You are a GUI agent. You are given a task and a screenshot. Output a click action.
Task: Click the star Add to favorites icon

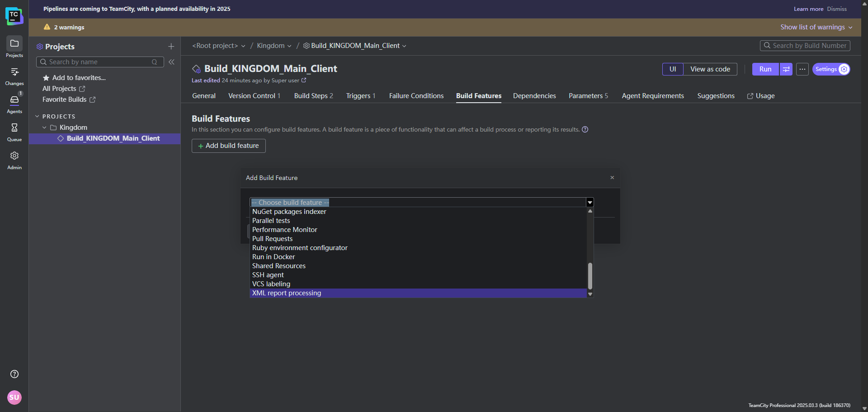pos(46,78)
